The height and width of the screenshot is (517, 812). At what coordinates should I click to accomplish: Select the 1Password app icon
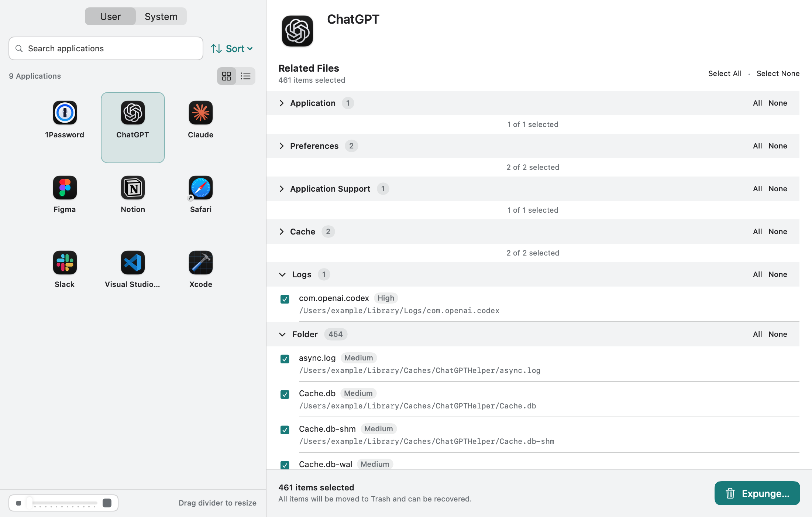tap(65, 113)
